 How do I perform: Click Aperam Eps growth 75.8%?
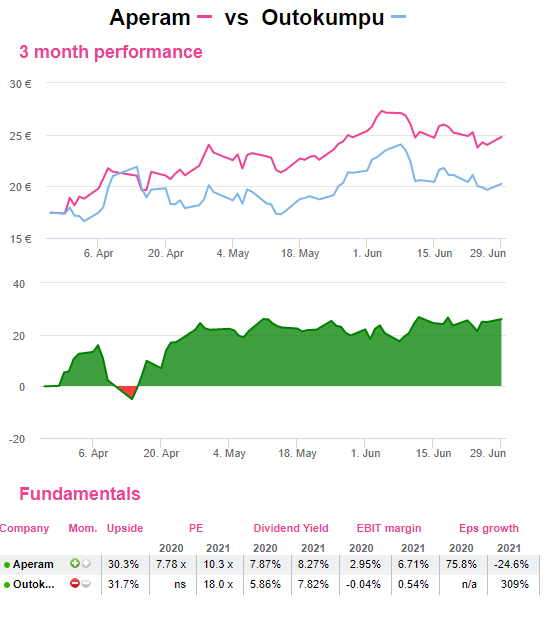click(461, 564)
